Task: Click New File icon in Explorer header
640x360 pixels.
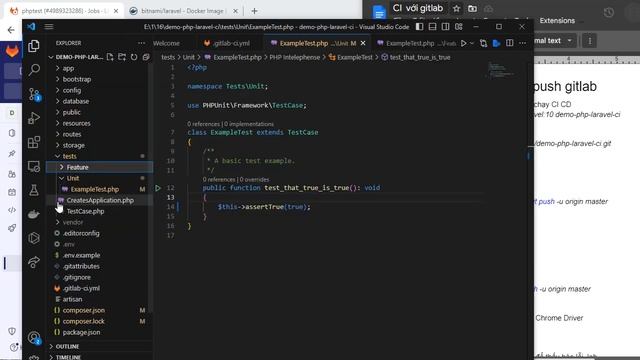Action: [x=110, y=57]
